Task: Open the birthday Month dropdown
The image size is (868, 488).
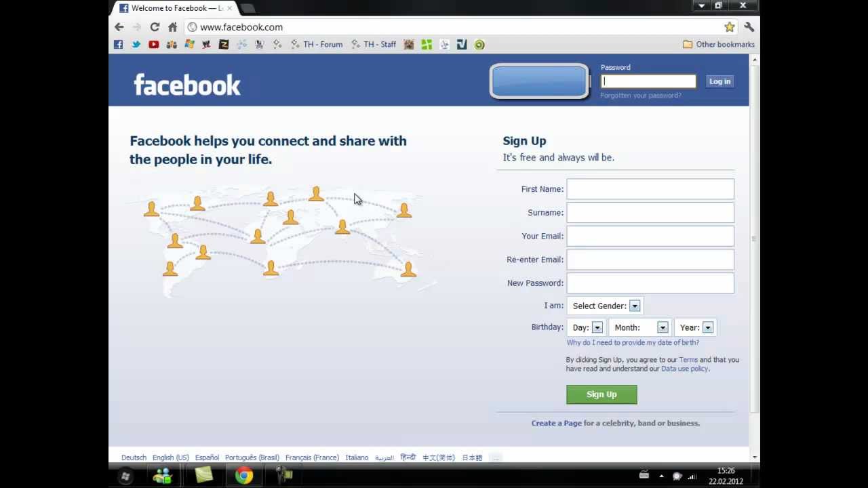Action: click(x=640, y=327)
